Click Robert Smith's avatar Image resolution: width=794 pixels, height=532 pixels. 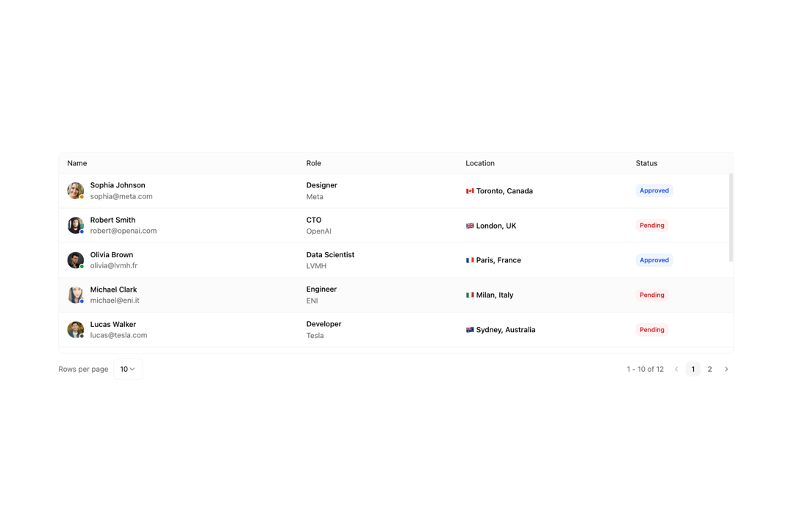[76, 226]
